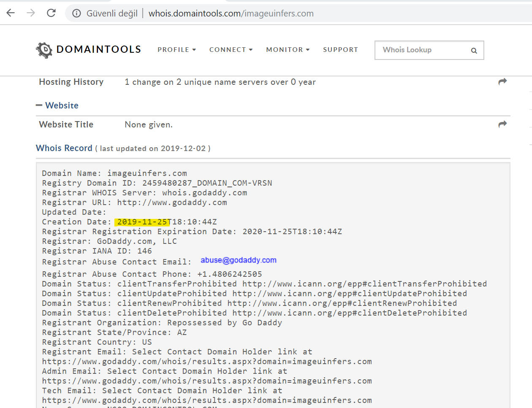The image size is (532, 408).
Task: Open the DomainTools gear logo
Action: point(44,50)
